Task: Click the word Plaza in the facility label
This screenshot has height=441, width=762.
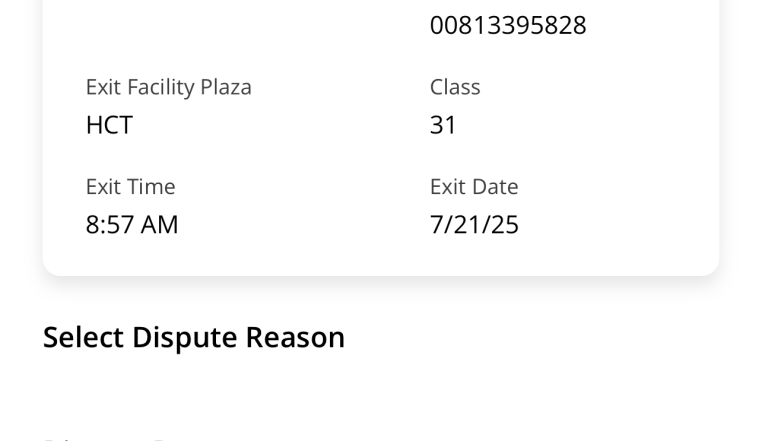Action: 225,87
